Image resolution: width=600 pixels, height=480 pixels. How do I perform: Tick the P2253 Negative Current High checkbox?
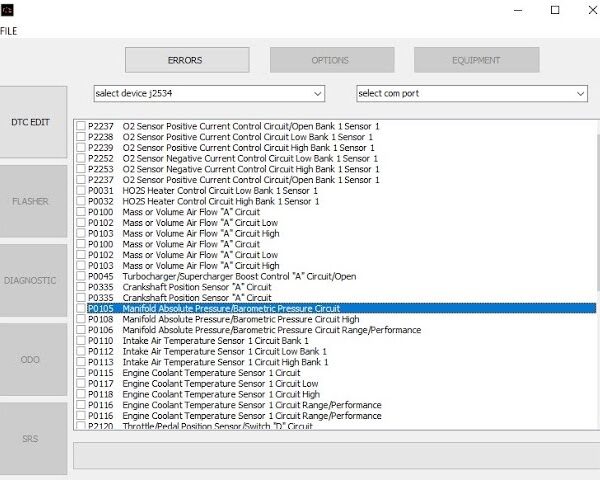pos(81,169)
